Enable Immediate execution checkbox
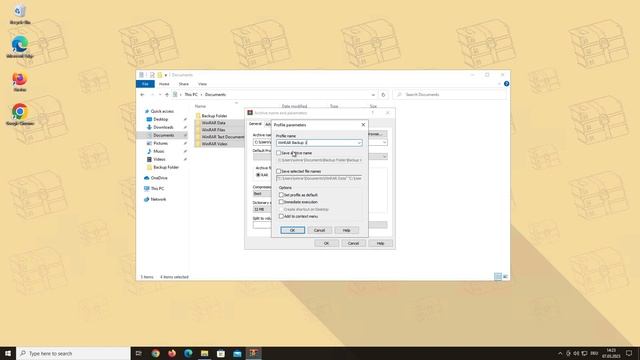Image resolution: width=640 pixels, height=360 pixels. click(281, 202)
